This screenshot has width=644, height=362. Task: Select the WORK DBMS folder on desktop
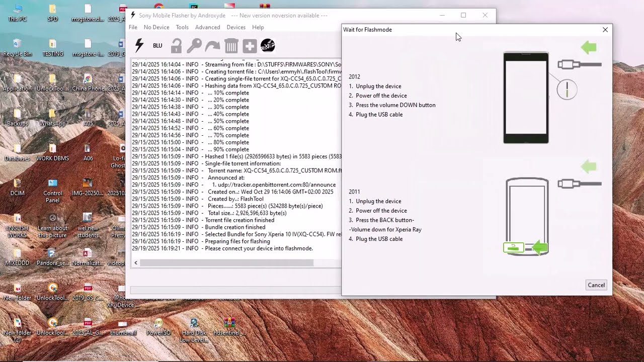[52, 152]
